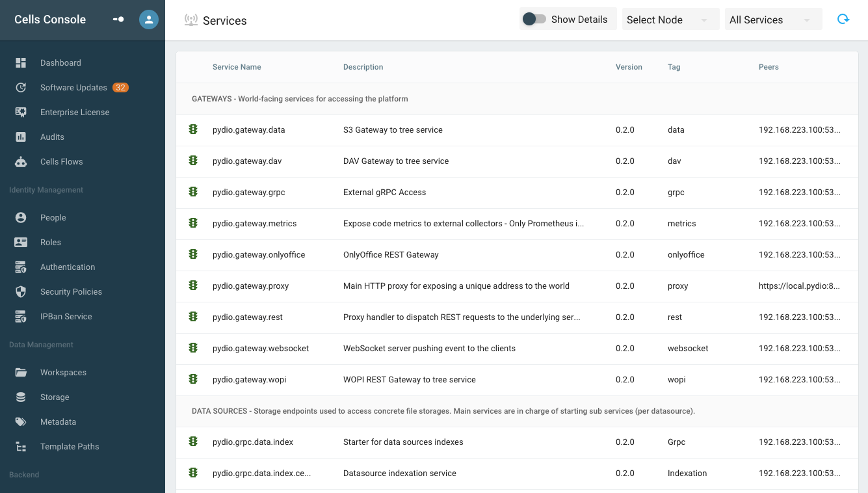Toggle the sidebar switch beside Cells Console
Image resolution: width=868 pixels, height=493 pixels.
pyautogui.click(x=118, y=20)
